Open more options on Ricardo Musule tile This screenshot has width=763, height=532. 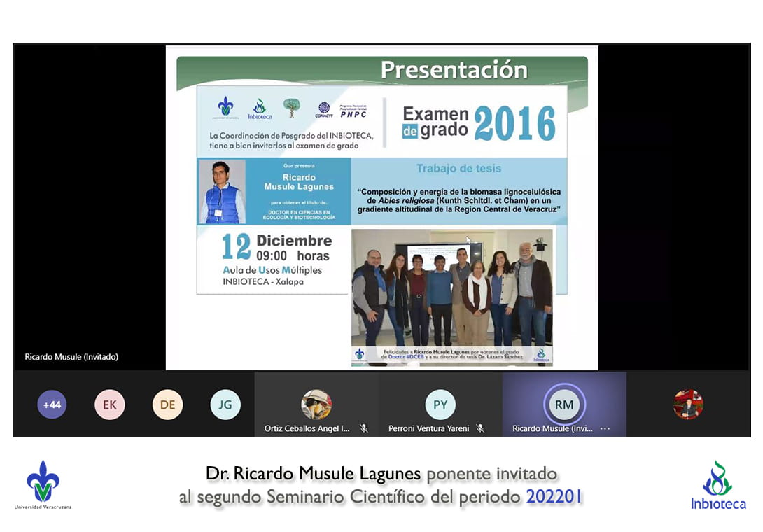(605, 428)
